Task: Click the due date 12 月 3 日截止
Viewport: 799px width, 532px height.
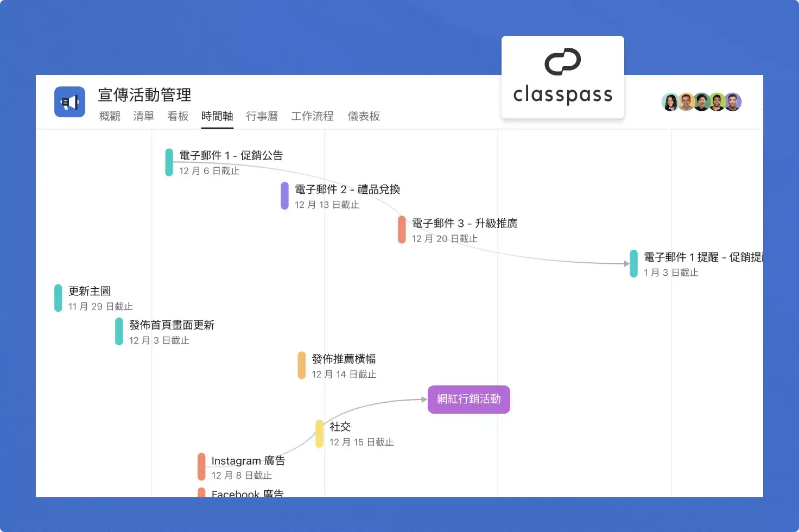Action: pos(159,340)
